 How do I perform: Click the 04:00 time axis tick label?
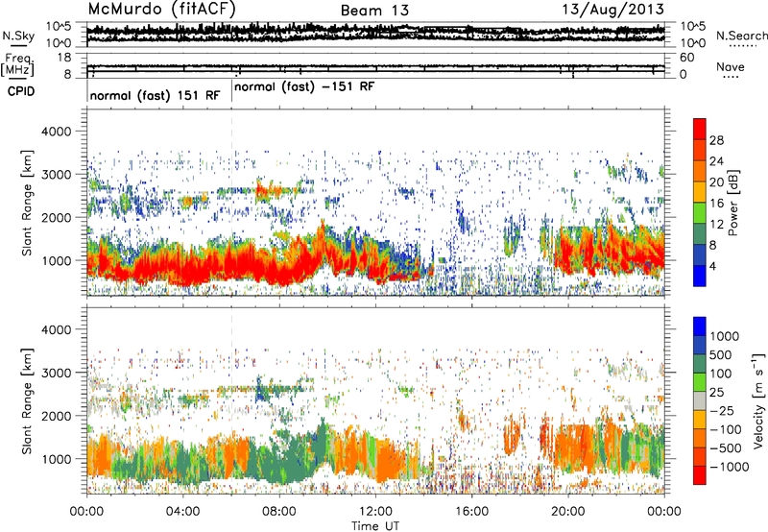182,512
